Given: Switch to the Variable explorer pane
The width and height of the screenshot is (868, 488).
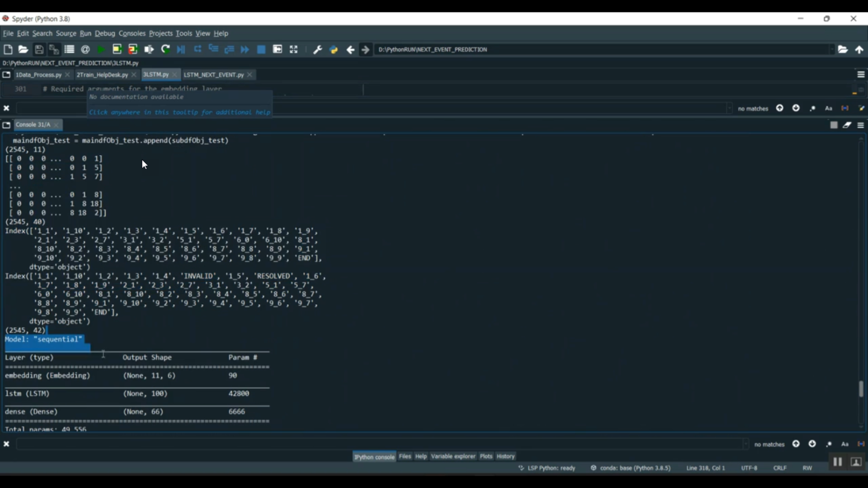Looking at the screenshot, I should (453, 456).
